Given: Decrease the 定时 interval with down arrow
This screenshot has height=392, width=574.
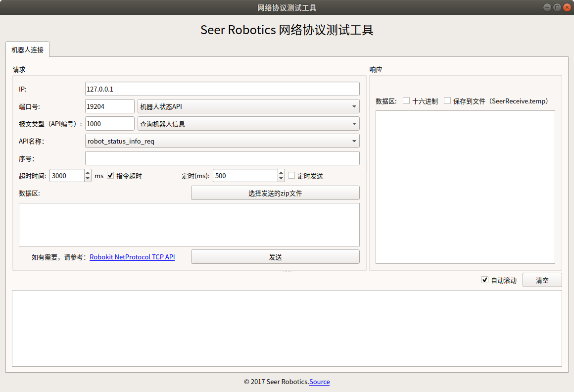Looking at the screenshot, I should point(281,179).
